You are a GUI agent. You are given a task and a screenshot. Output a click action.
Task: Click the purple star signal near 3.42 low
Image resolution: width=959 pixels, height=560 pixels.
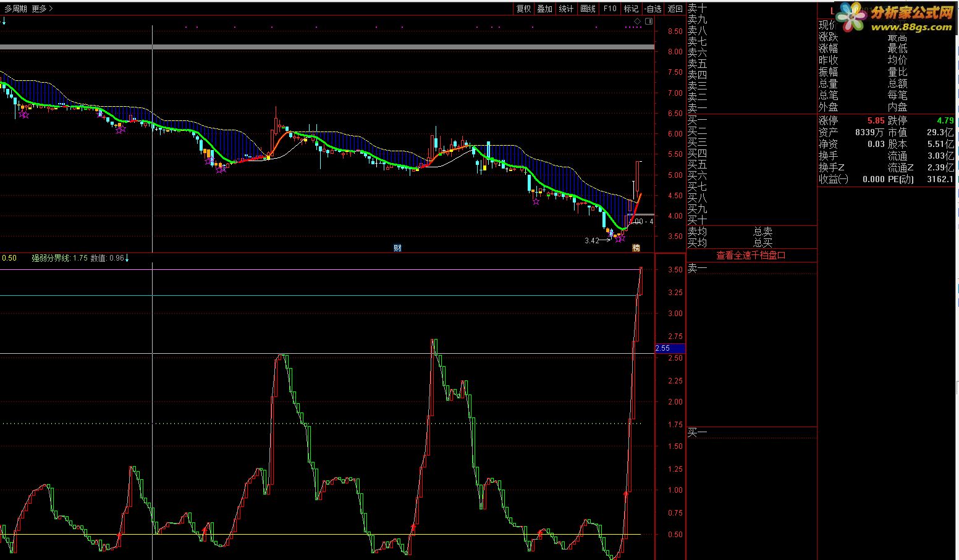click(620, 238)
